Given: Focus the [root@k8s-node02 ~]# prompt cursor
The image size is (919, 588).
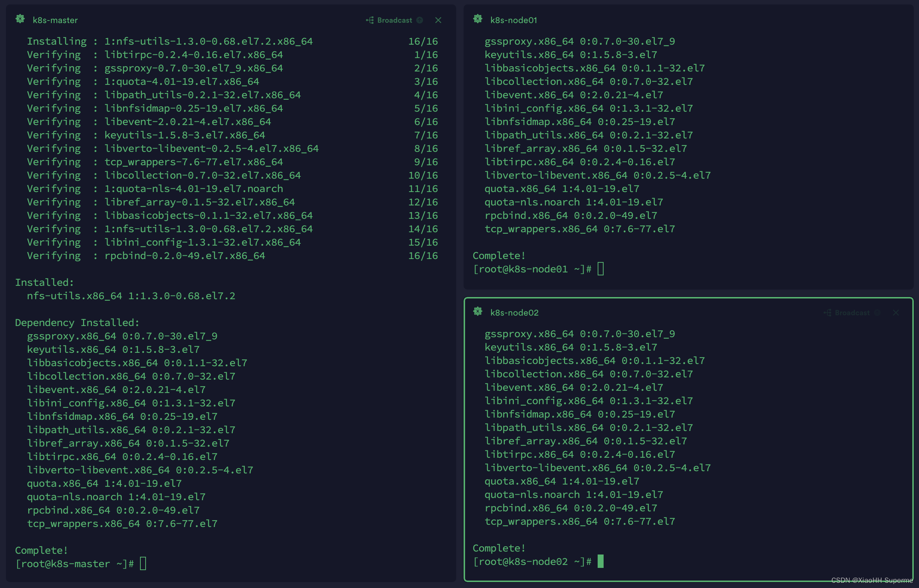Looking at the screenshot, I should 601,561.
